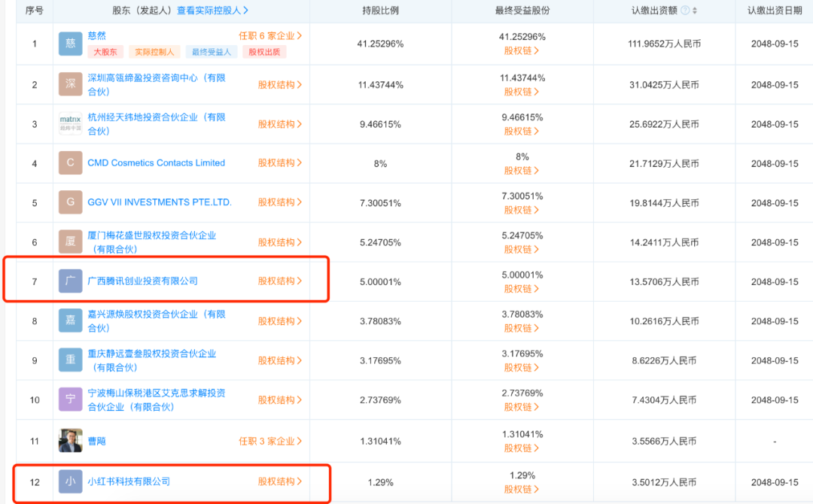Click the CMD Cosmetics avatar icon
Screen dimensions: 813x504
70,162
